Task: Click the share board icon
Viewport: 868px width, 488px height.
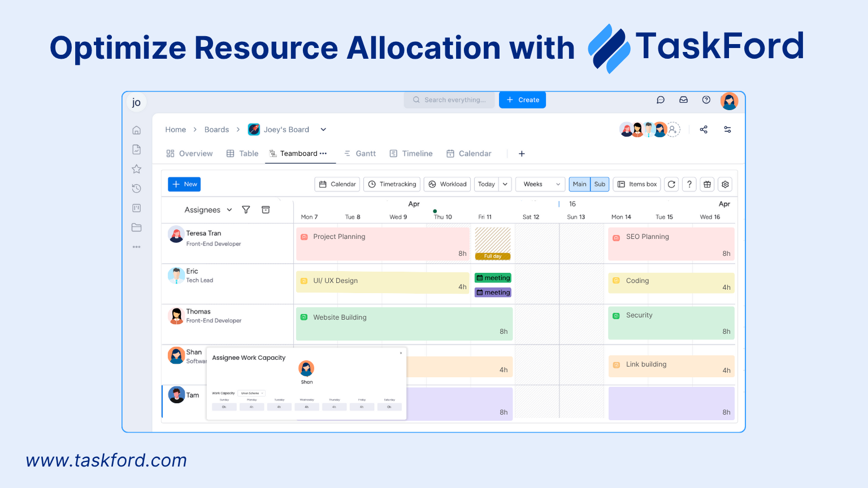Action: point(704,129)
